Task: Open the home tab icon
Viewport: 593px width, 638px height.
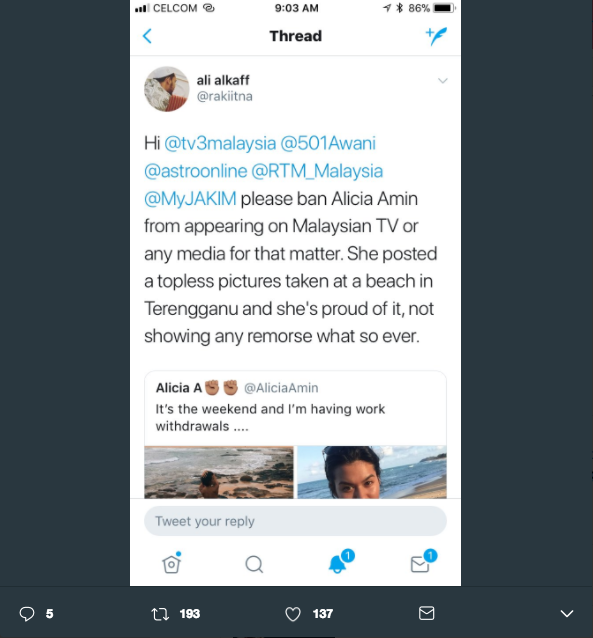Action: click(x=171, y=564)
